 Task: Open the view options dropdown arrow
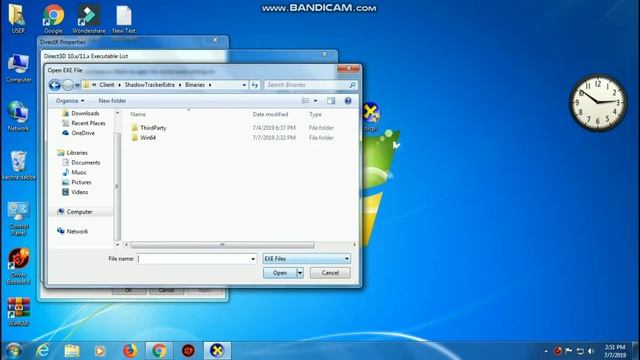tap(315, 101)
